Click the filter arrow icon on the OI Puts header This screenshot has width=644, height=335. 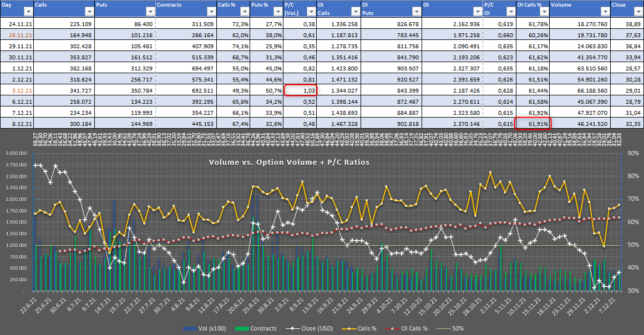(x=416, y=11)
